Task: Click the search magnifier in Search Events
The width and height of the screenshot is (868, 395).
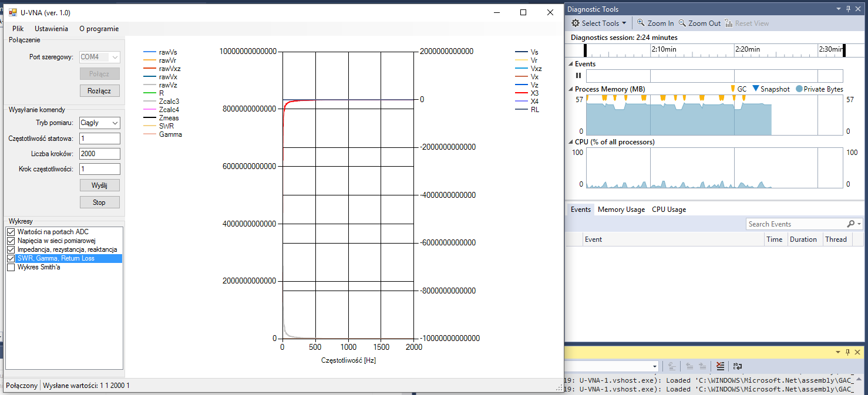Action: [851, 224]
